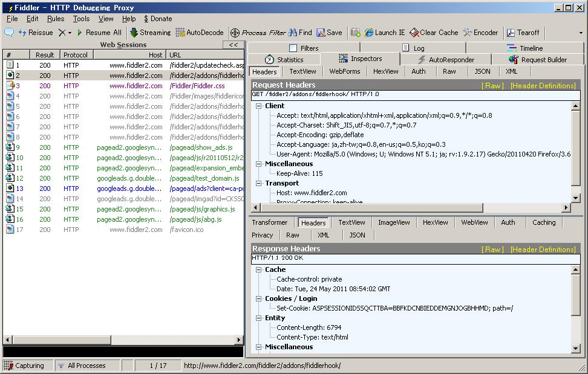Click the response Raw link
The width and height of the screenshot is (588, 374).
pyautogui.click(x=492, y=250)
